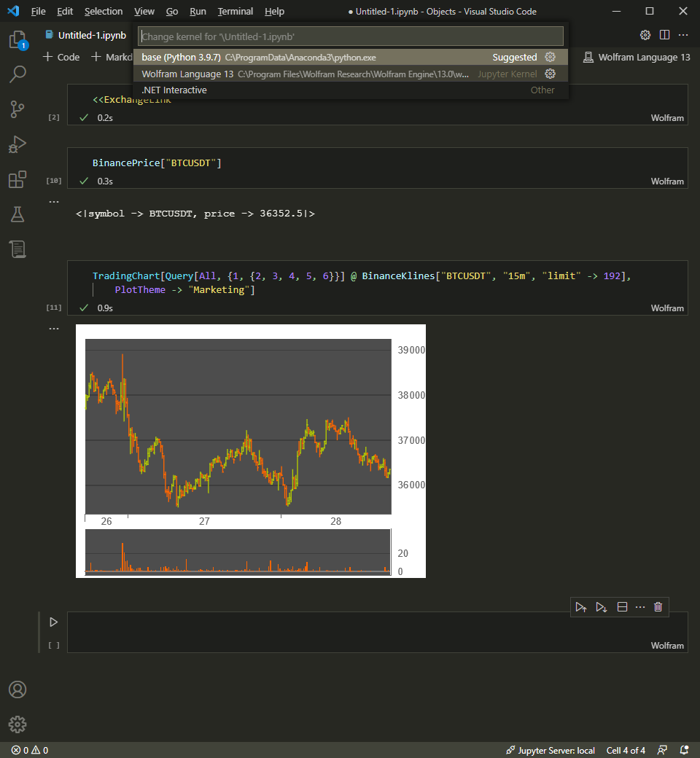The image size is (700, 758).
Task: Open the Run and Debug view
Action: (18, 144)
